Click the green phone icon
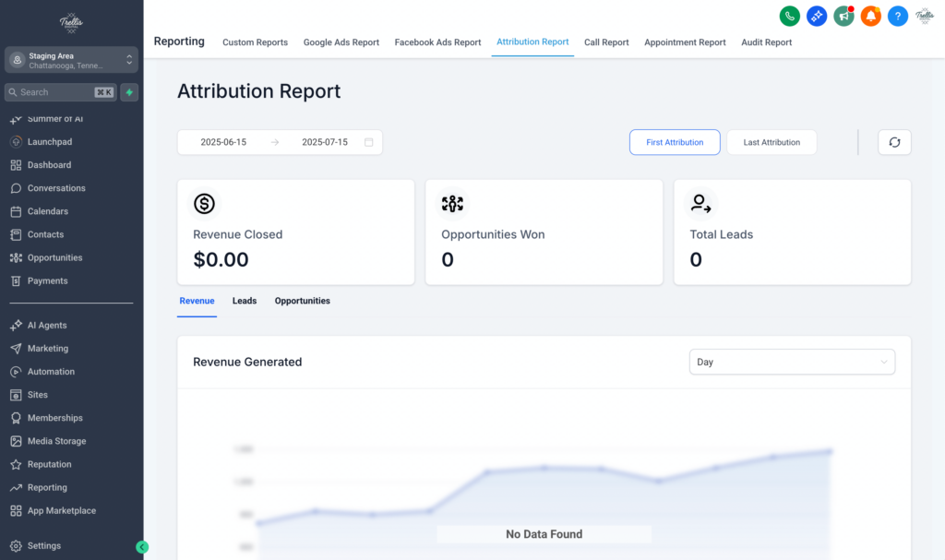The height and width of the screenshot is (560, 945). [790, 16]
